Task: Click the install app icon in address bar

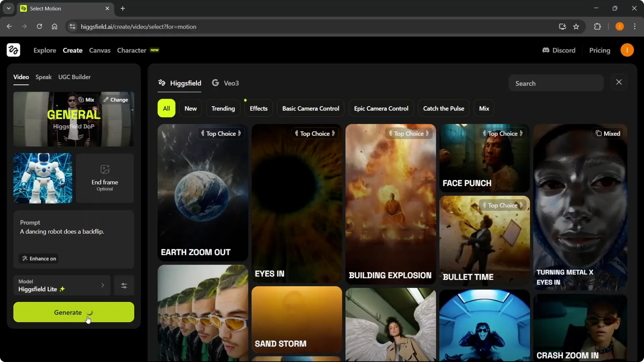Action: coord(562,26)
